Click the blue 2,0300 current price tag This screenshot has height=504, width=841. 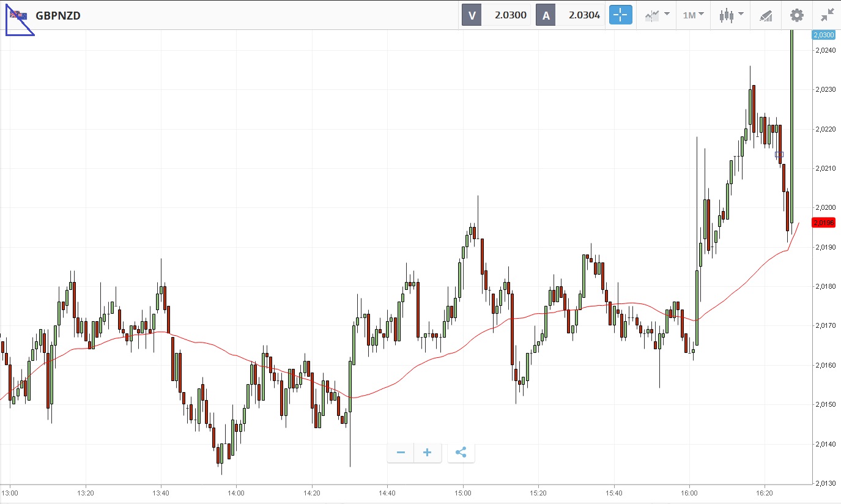[823, 35]
